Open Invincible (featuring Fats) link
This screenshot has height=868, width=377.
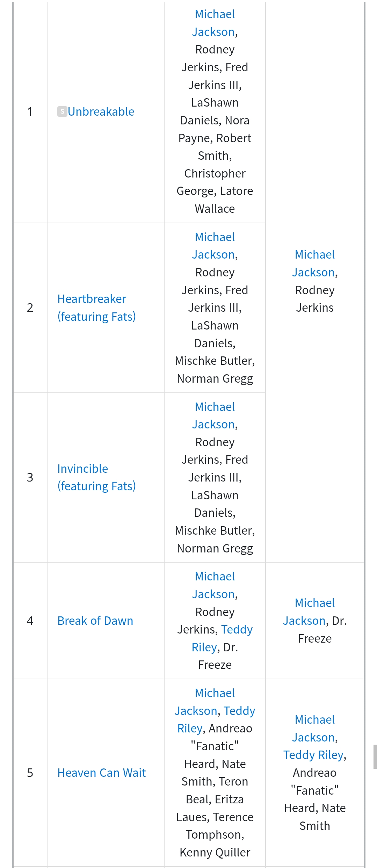96,477
